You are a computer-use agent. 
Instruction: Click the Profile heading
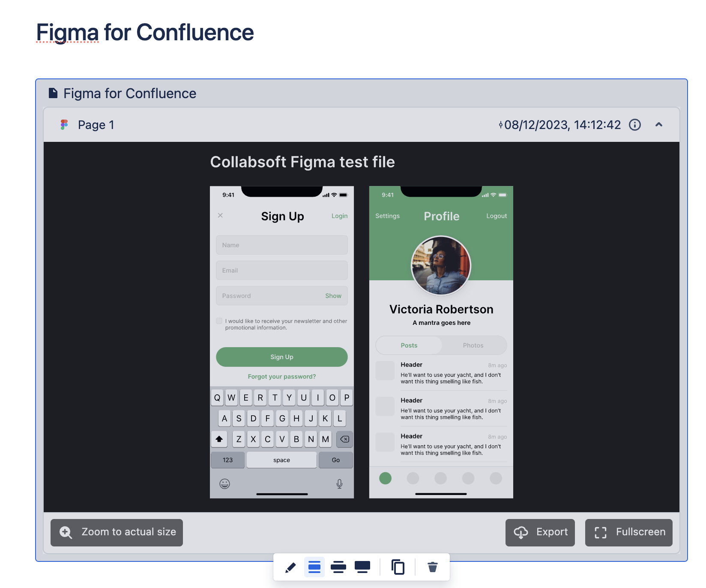click(442, 216)
